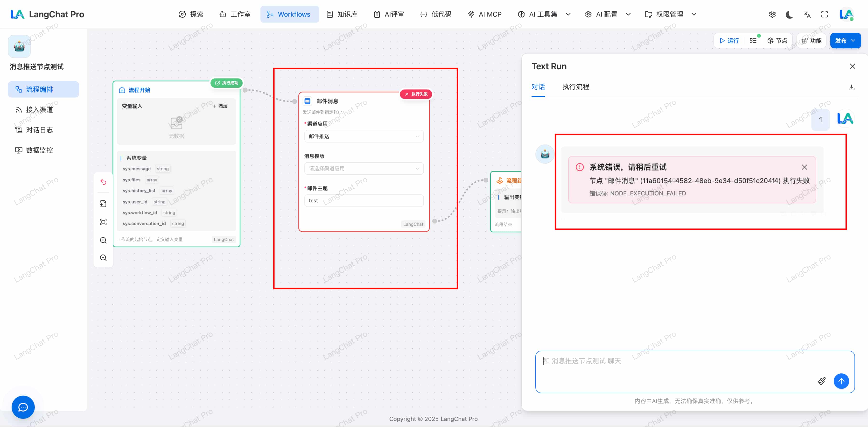Click the zoom in magnifier icon
868x427 pixels.
[x=103, y=240]
